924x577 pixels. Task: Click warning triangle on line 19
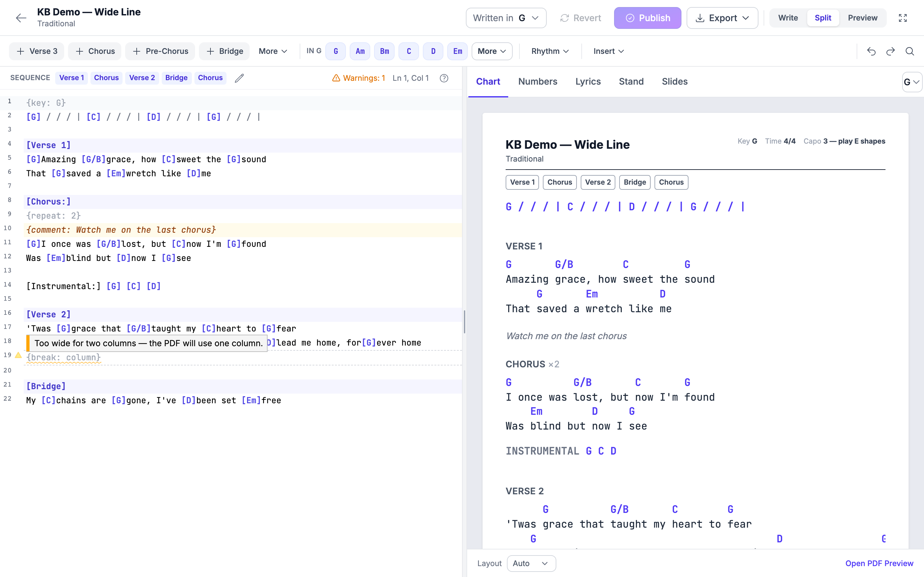tap(18, 355)
